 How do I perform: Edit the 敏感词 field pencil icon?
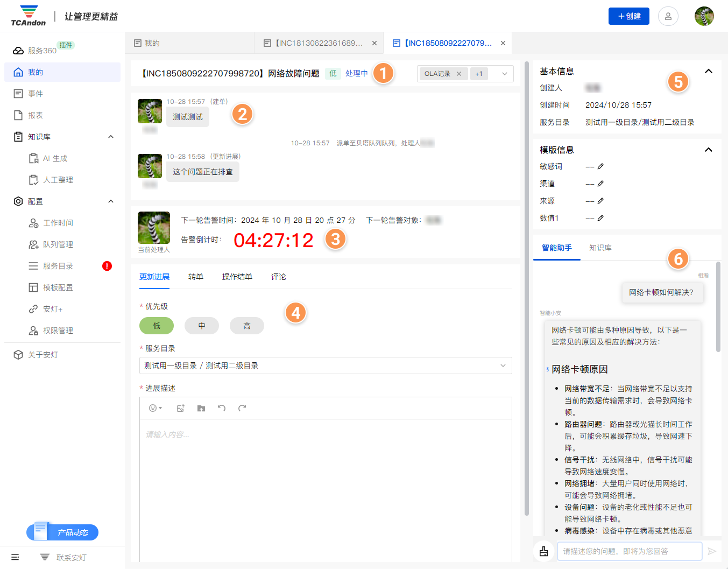pyautogui.click(x=600, y=166)
